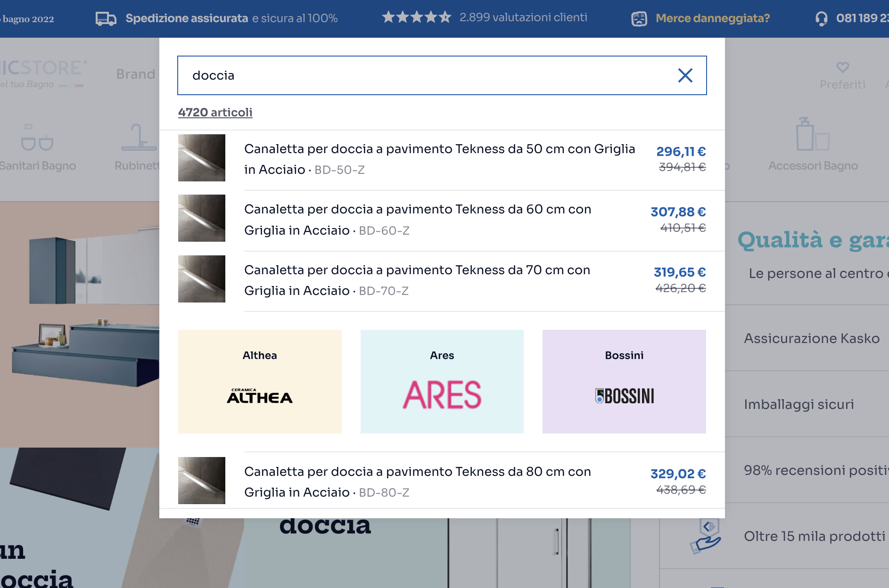Image resolution: width=889 pixels, height=588 pixels.
Task: Click the Merce danneggiata? link
Action: coord(712,19)
